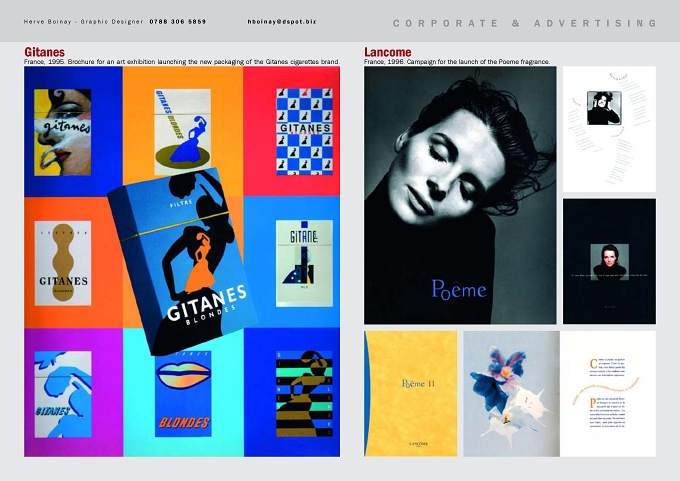The height and width of the screenshot is (481, 680).
Task: Select the blue silhouette Gitanes pack on purple
Action: point(63,394)
